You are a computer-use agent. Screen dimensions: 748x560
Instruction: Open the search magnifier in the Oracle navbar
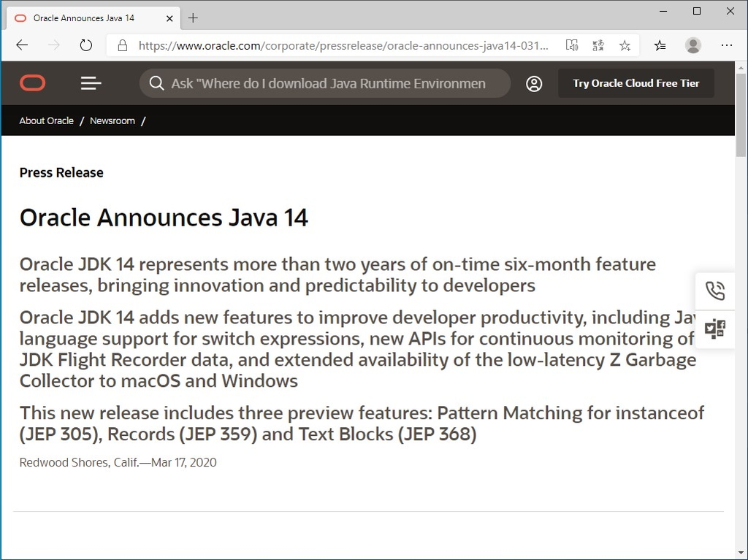pyautogui.click(x=157, y=83)
